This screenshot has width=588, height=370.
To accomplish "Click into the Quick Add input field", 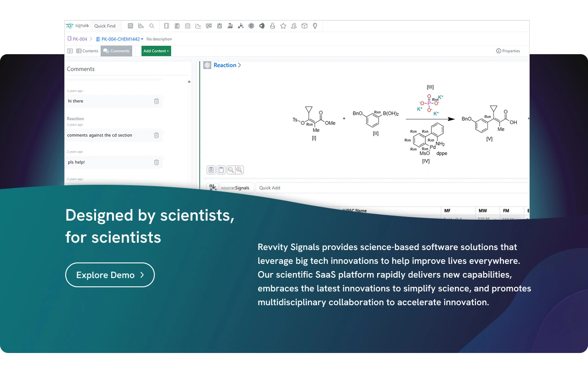I will point(390,188).
